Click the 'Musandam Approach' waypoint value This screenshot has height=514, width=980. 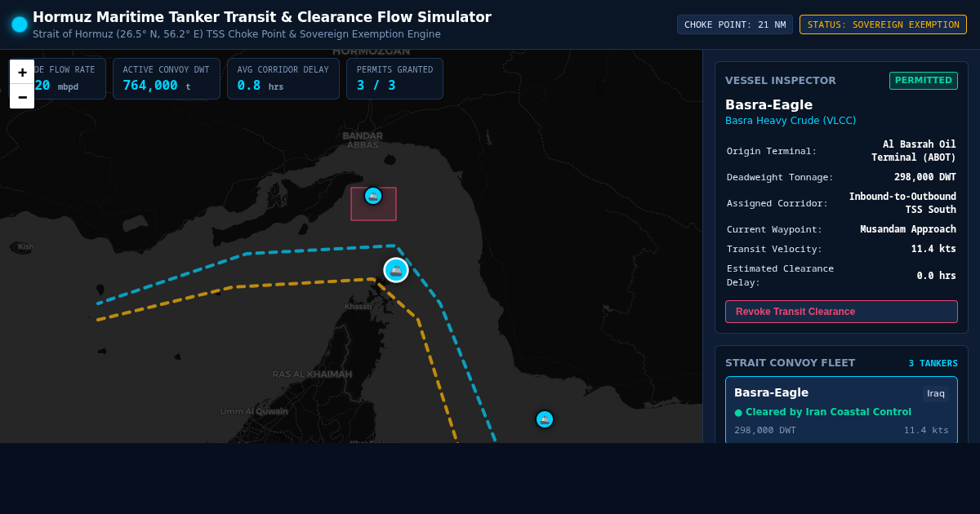pos(908,229)
